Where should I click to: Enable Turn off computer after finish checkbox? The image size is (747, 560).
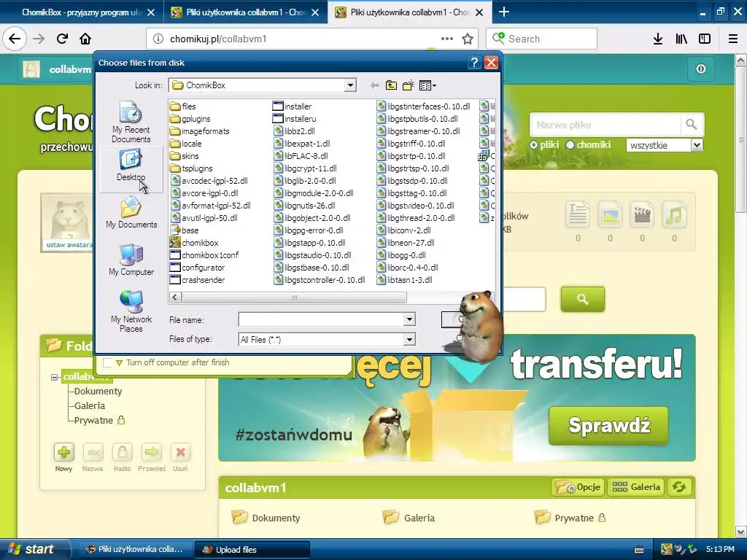tap(108, 362)
